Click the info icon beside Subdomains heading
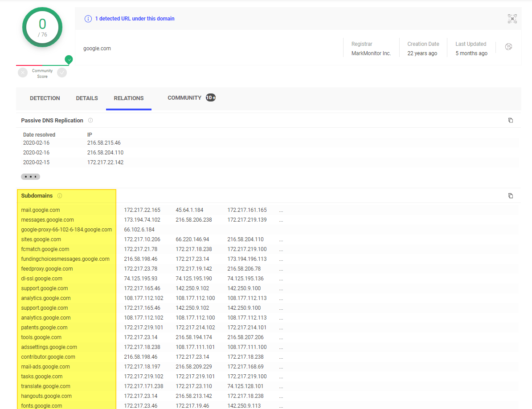The height and width of the screenshot is (409, 532). click(x=60, y=195)
